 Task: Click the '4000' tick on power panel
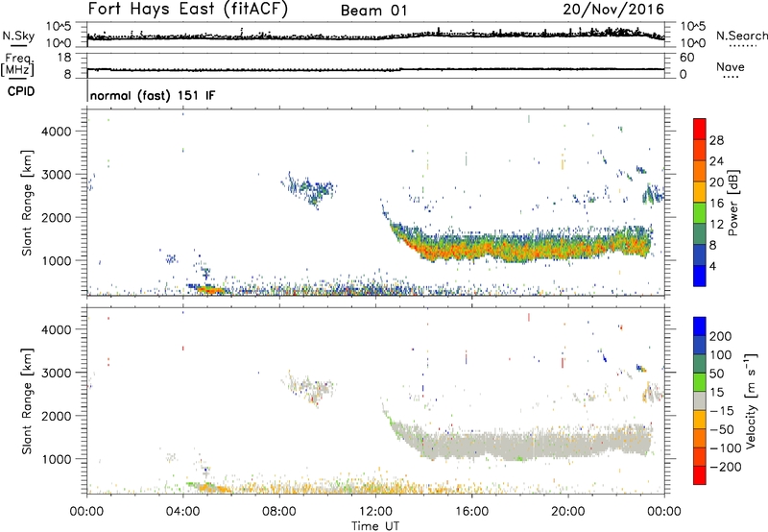57,132
